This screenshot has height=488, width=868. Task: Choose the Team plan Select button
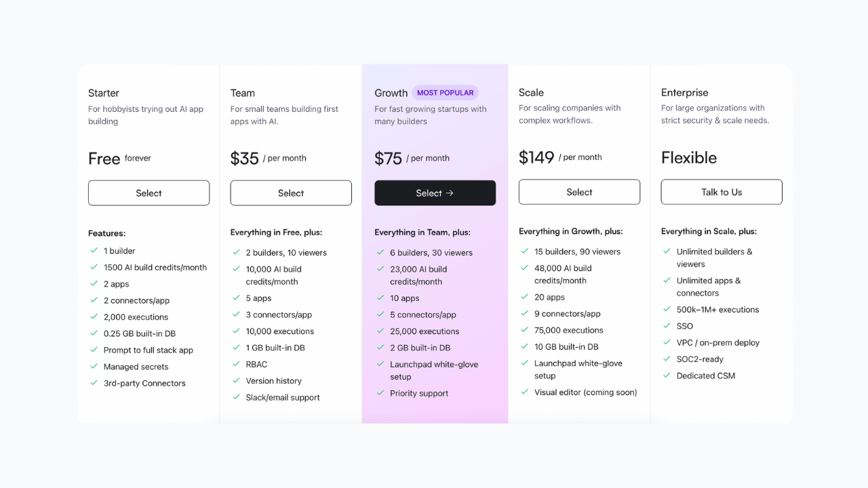(x=291, y=193)
